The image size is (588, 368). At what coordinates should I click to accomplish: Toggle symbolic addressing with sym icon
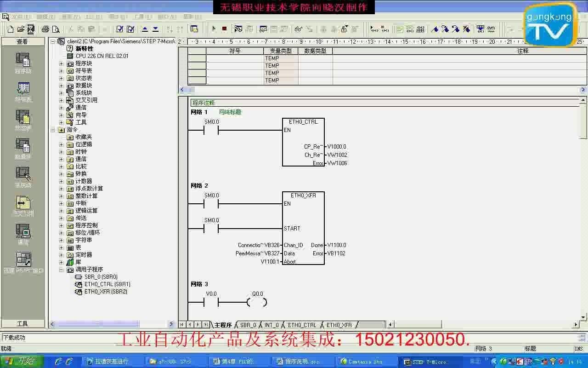click(x=491, y=29)
